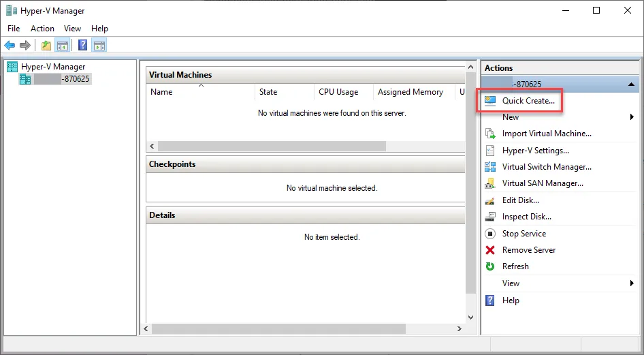Sort by the State column header
The width and height of the screenshot is (644, 355).
coord(284,92)
